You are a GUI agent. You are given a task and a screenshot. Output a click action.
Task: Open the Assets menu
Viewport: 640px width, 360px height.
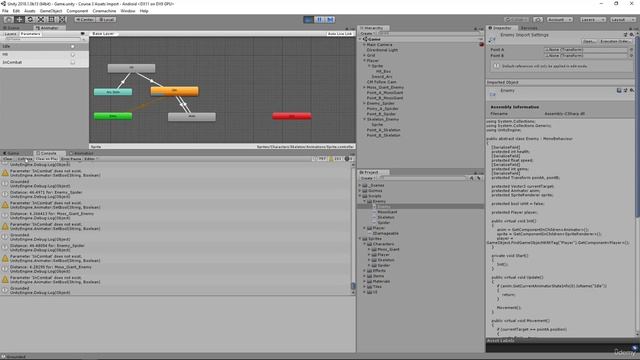29,11
